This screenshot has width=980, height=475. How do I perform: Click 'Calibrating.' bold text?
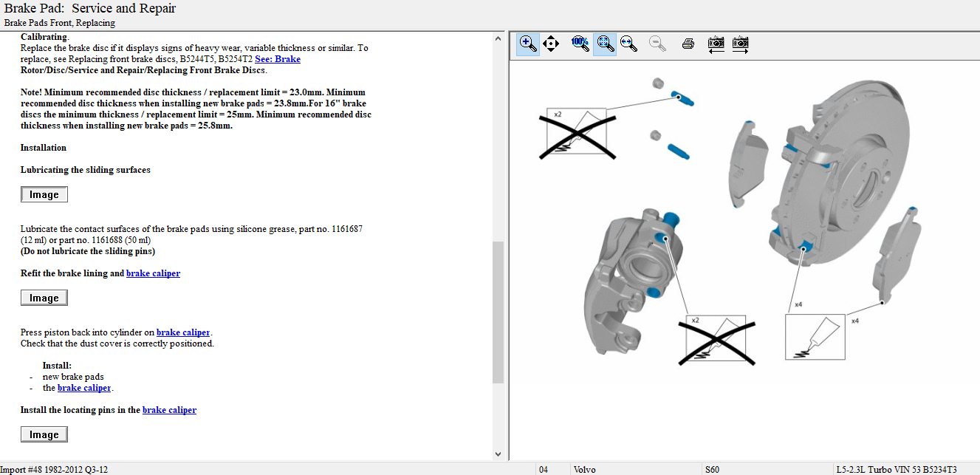44,37
